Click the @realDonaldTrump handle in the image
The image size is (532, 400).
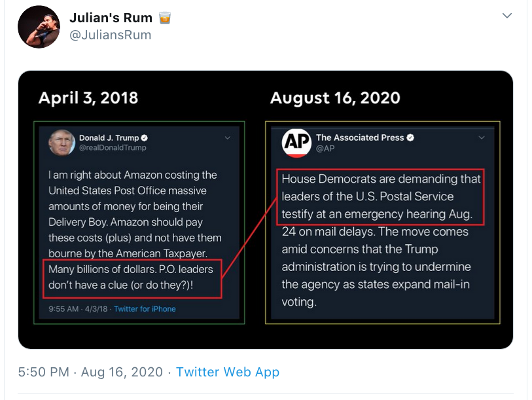click(x=113, y=148)
